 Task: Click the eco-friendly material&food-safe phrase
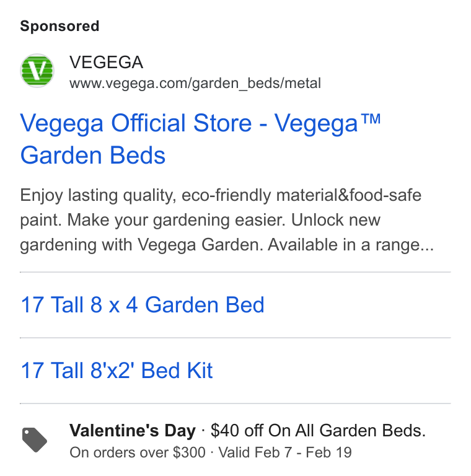pos(301,195)
